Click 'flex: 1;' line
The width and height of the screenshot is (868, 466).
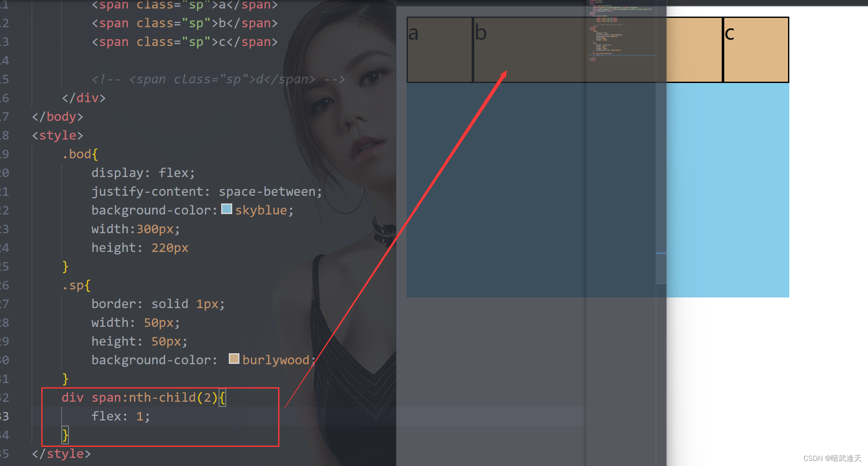121,416
